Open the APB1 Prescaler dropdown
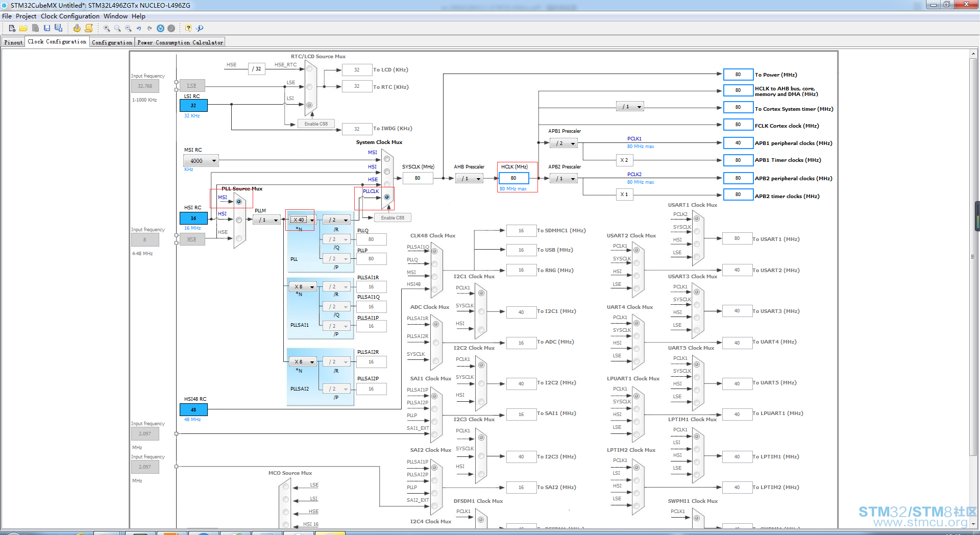 point(564,143)
